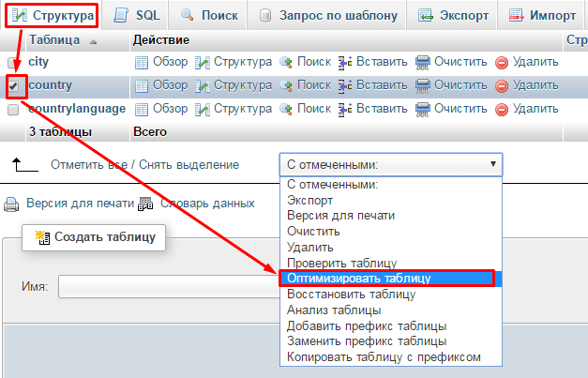Choose Проверить таблицу option
588x378 pixels.
[391, 263]
